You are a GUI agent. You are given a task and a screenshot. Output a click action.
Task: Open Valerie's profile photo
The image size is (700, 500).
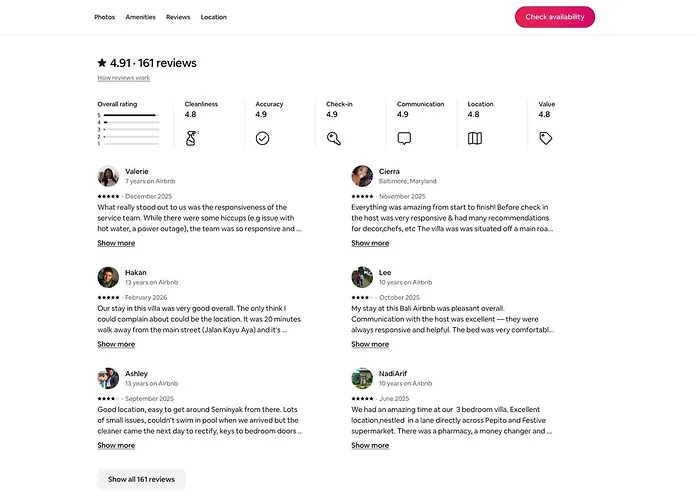(x=108, y=176)
